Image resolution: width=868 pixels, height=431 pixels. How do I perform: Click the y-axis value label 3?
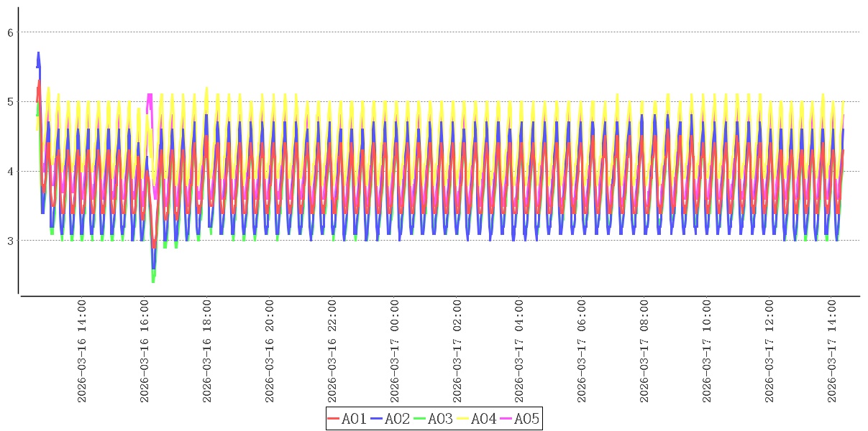(x=10, y=241)
